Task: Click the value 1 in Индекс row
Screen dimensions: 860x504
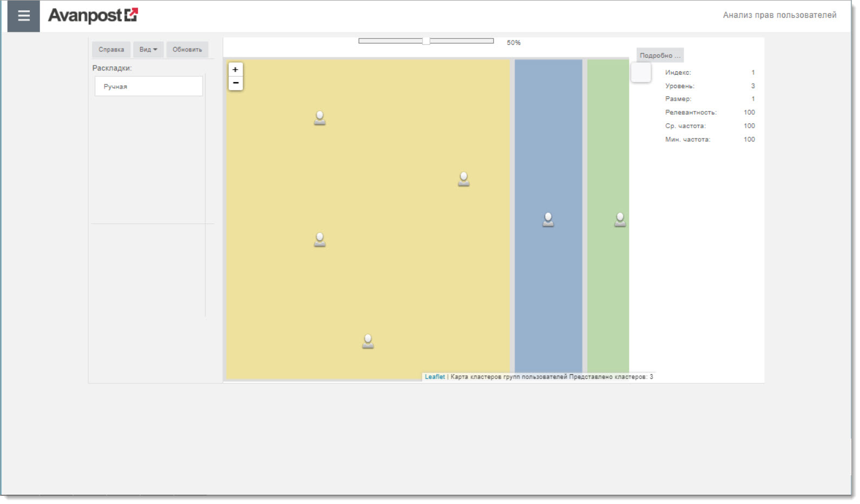Action: (753, 72)
